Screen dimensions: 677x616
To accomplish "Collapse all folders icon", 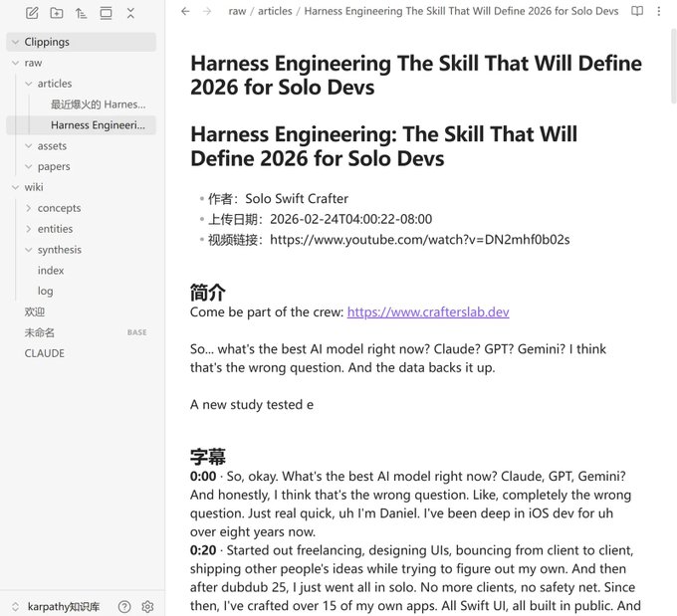I will click(130, 13).
